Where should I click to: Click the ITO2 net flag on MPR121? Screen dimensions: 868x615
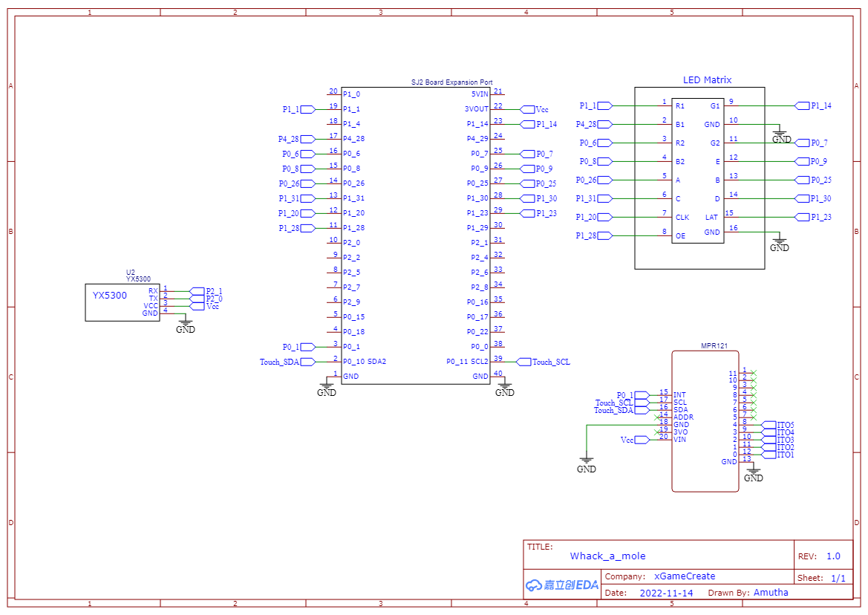click(x=777, y=447)
